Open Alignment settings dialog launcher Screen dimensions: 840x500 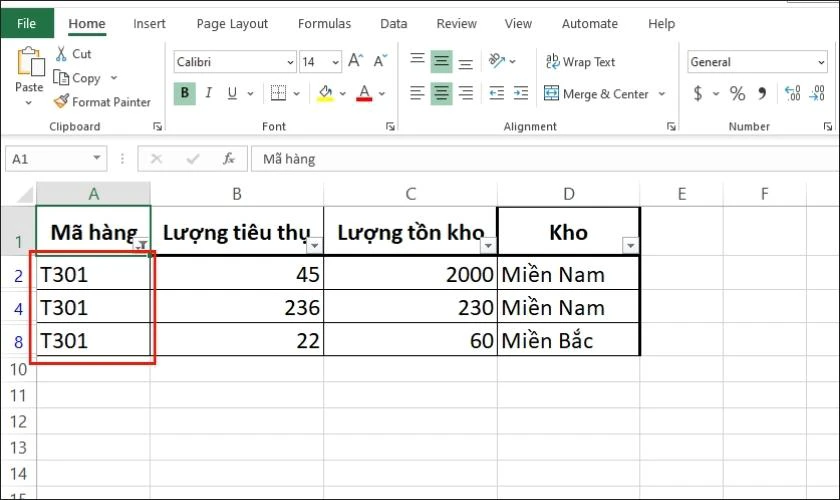pyautogui.click(x=671, y=126)
